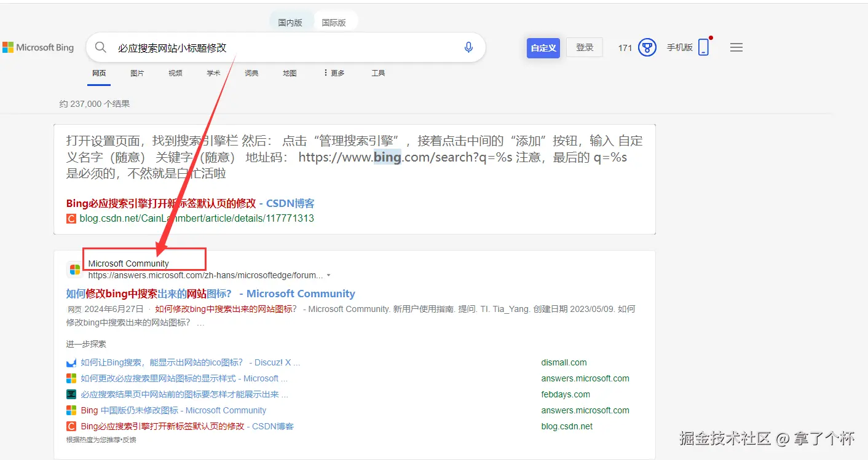This screenshot has width=868, height=460.
Task: Open the 工具 options
Action: pyautogui.click(x=377, y=72)
